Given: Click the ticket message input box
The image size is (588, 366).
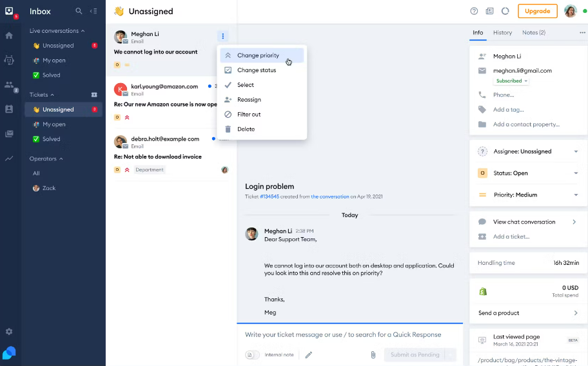Looking at the screenshot, I should pos(349,334).
